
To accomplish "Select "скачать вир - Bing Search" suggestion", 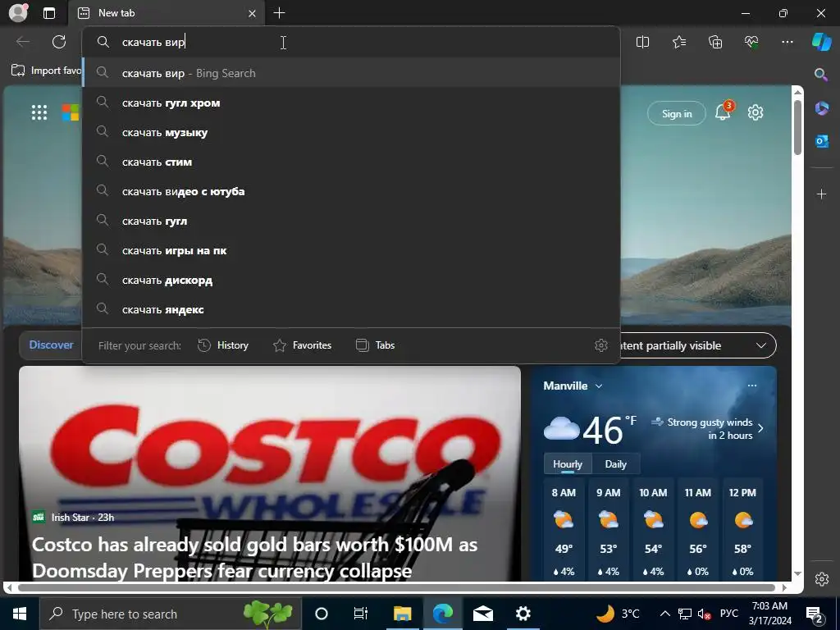I will 351,73.
